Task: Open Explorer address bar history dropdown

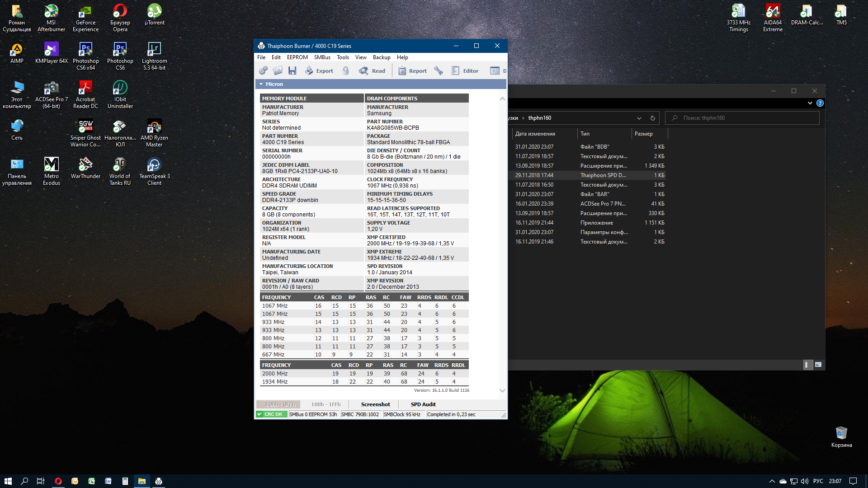Action: click(x=639, y=118)
